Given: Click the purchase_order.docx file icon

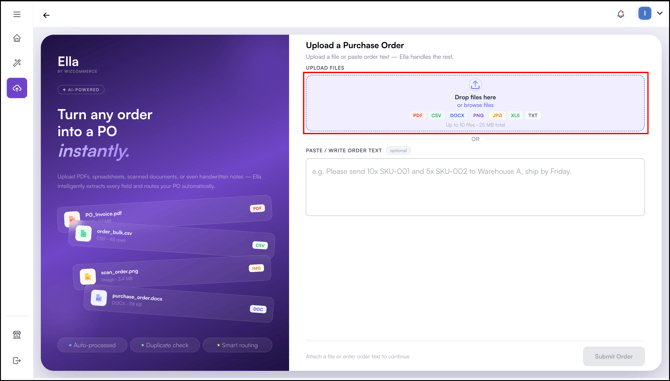Looking at the screenshot, I should click(99, 298).
